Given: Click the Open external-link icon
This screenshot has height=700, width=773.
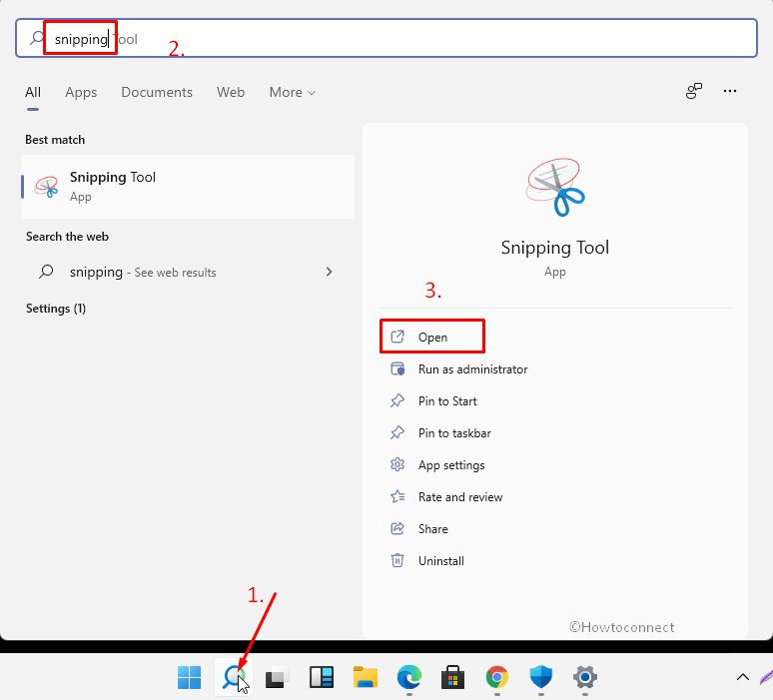Looking at the screenshot, I should click(x=397, y=337).
